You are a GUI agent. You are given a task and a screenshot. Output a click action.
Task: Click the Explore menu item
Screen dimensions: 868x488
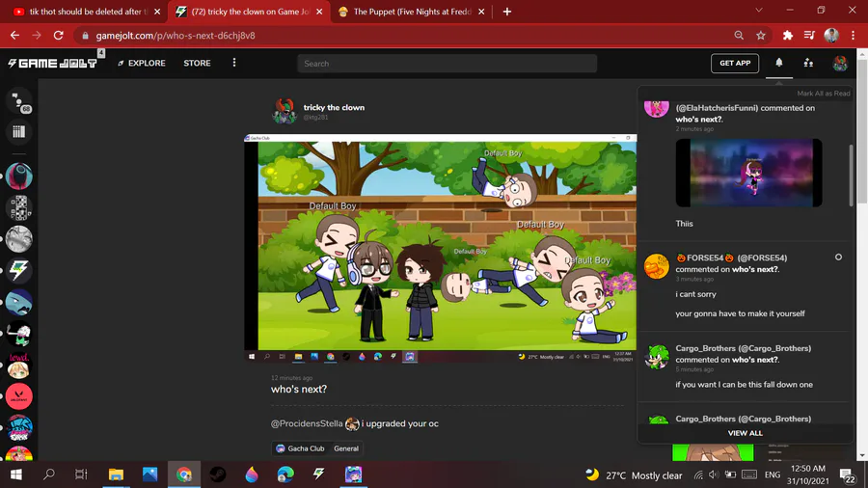[x=142, y=63]
